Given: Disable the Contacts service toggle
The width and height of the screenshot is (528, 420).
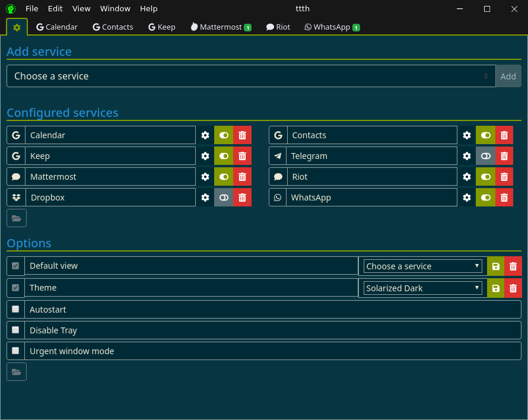Looking at the screenshot, I should tap(485, 135).
